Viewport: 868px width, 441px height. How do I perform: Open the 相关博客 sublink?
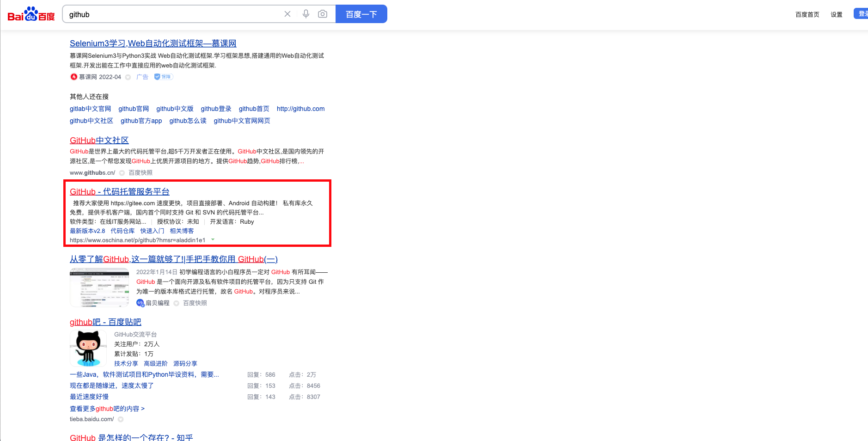[x=182, y=231]
